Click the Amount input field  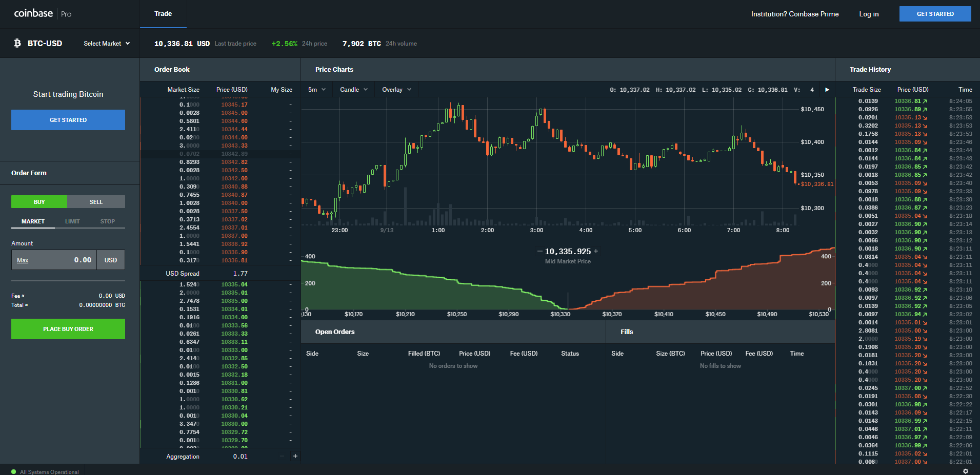pos(54,260)
